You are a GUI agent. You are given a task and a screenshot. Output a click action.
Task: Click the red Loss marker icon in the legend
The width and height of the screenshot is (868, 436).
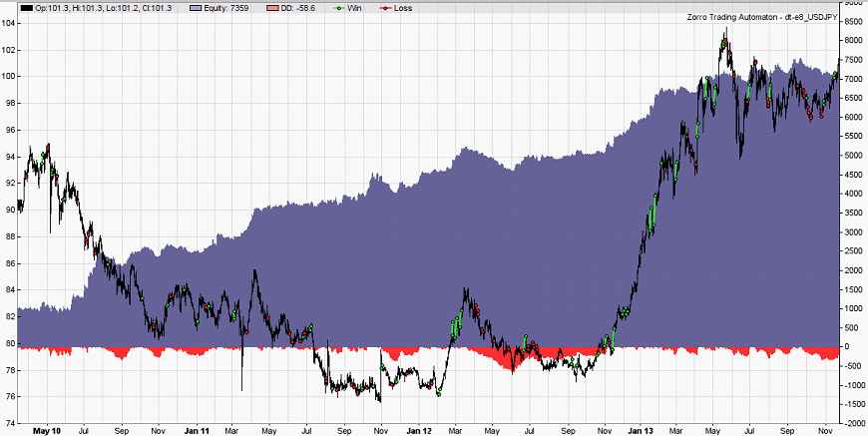tap(385, 8)
